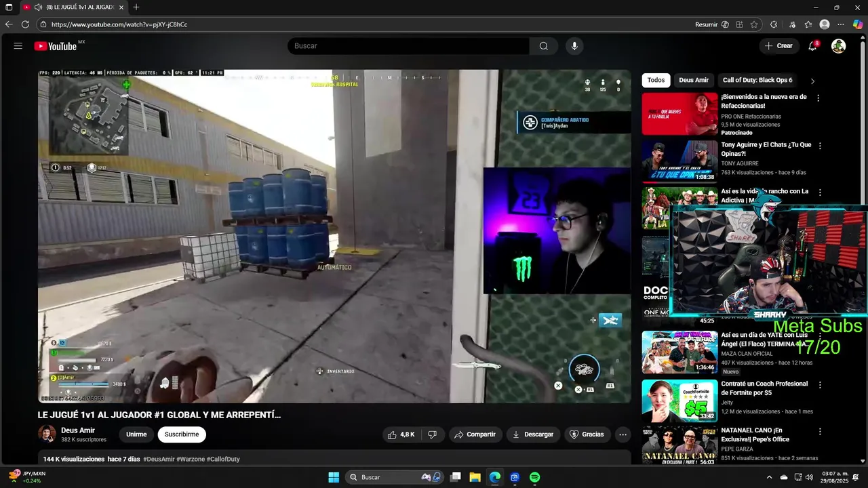The height and width of the screenshot is (488, 868).
Task: Open options for Natanael Cano video
Action: click(820, 432)
